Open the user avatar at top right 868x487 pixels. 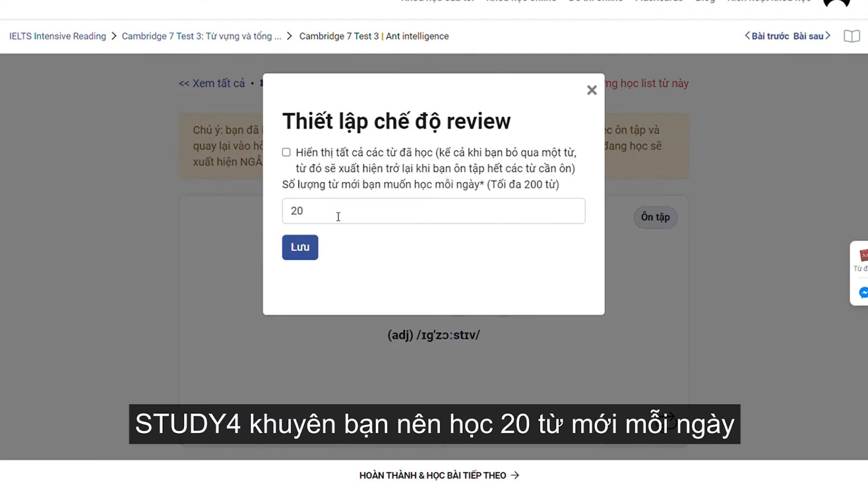(x=837, y=3)
